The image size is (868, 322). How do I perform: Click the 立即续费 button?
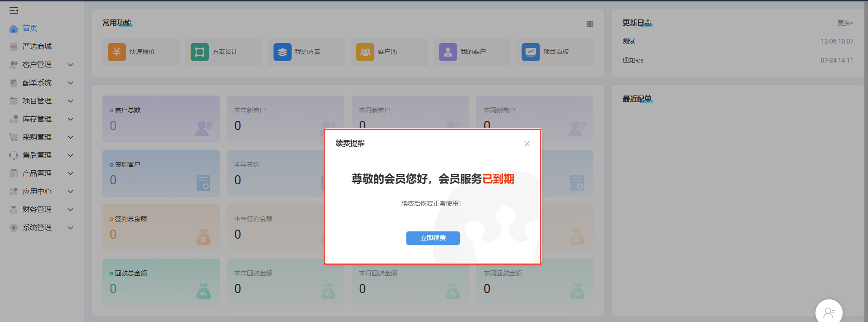433,238
